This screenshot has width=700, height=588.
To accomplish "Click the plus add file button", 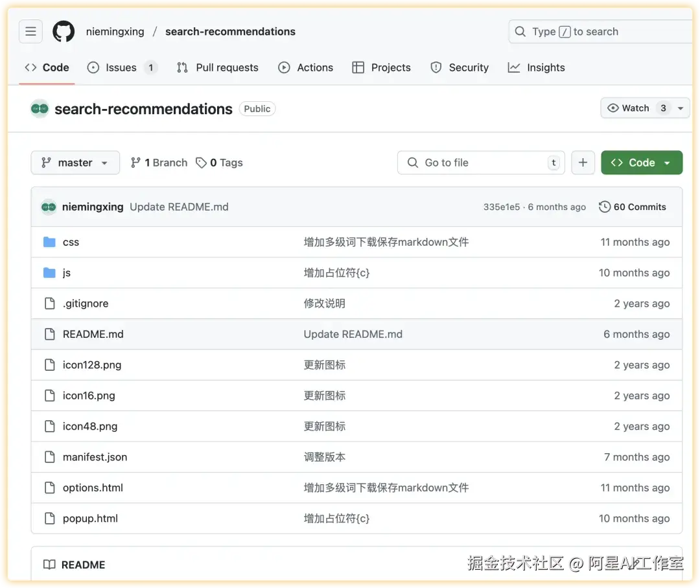I will (x=583, y=163).
